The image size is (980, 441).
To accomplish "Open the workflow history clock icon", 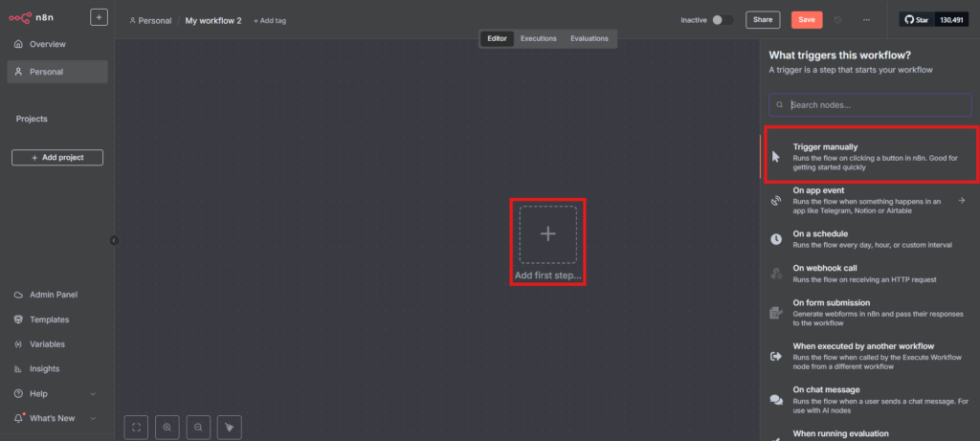I will pyautogui.click(x=838, y=19).
